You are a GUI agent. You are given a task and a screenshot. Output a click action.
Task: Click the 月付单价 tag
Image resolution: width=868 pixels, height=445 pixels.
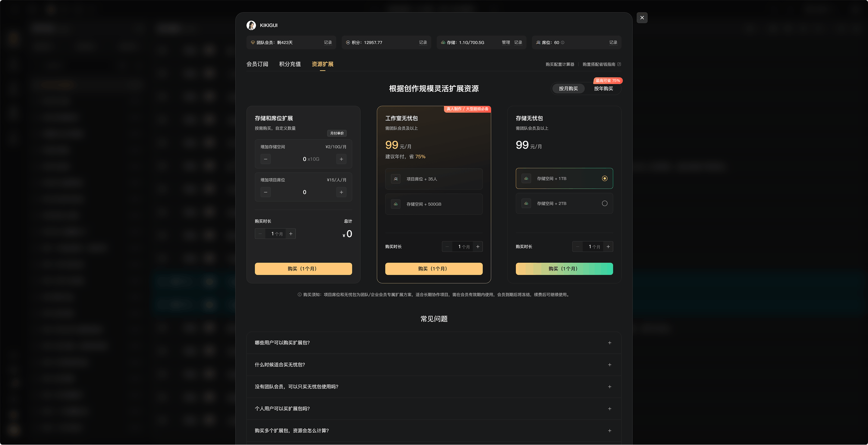click(x=337, y=133)
